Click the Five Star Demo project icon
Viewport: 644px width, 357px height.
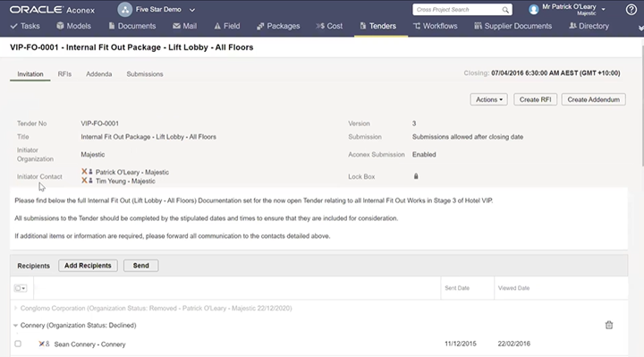click(125, 10)
